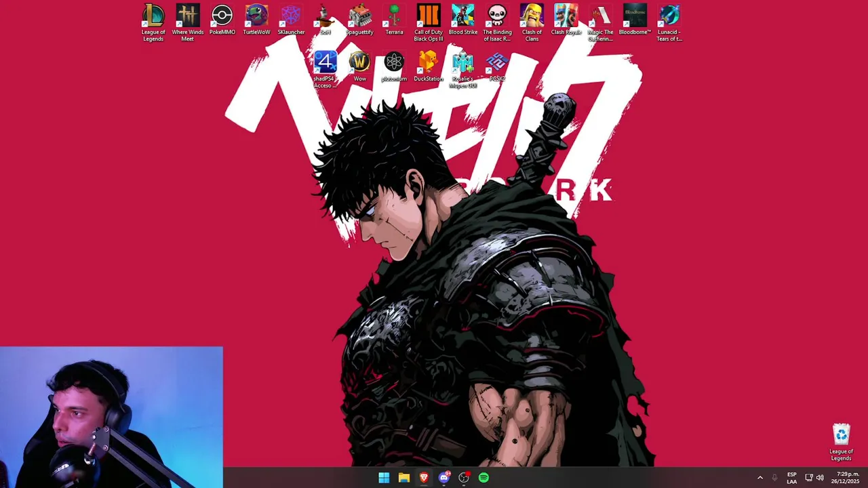Open the Spaguettify shortcut
The width and height of the screenshot is (868, 488).
[359, 20]
